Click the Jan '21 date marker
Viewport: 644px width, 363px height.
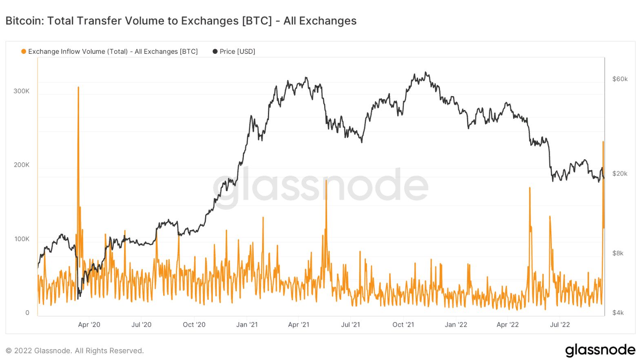point(247,325)
